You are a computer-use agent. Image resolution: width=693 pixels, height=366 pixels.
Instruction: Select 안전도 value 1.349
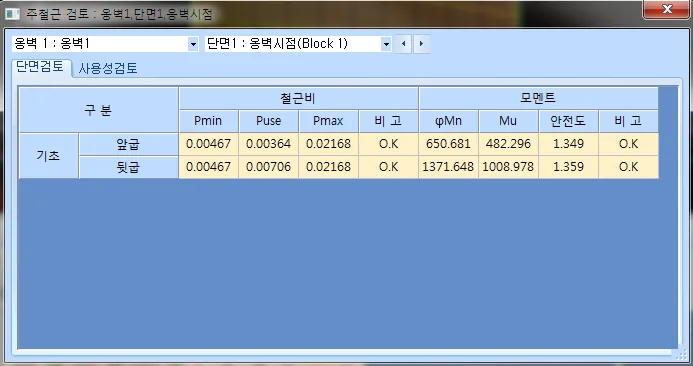(568, 144)
